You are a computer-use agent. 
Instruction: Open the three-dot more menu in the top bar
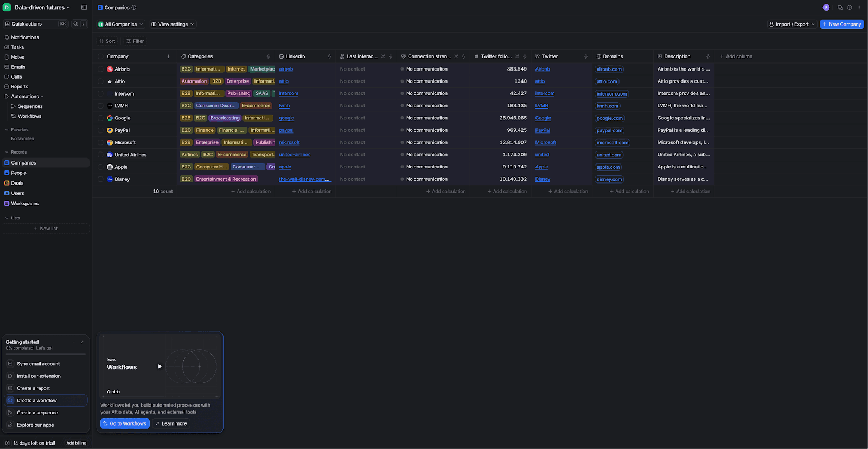(859, 8)
